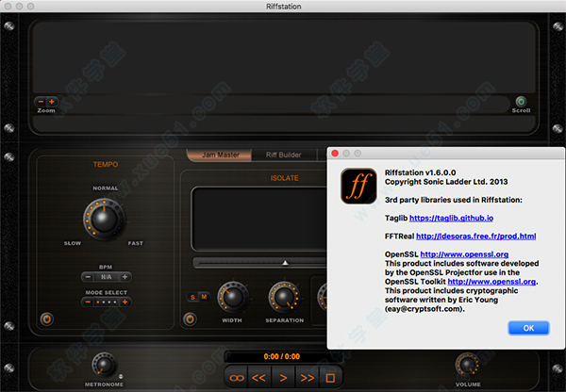Switch to the Jam Master tab
Image resolution: width=566 pixels, height=392 pixels.
pos(220,155)
